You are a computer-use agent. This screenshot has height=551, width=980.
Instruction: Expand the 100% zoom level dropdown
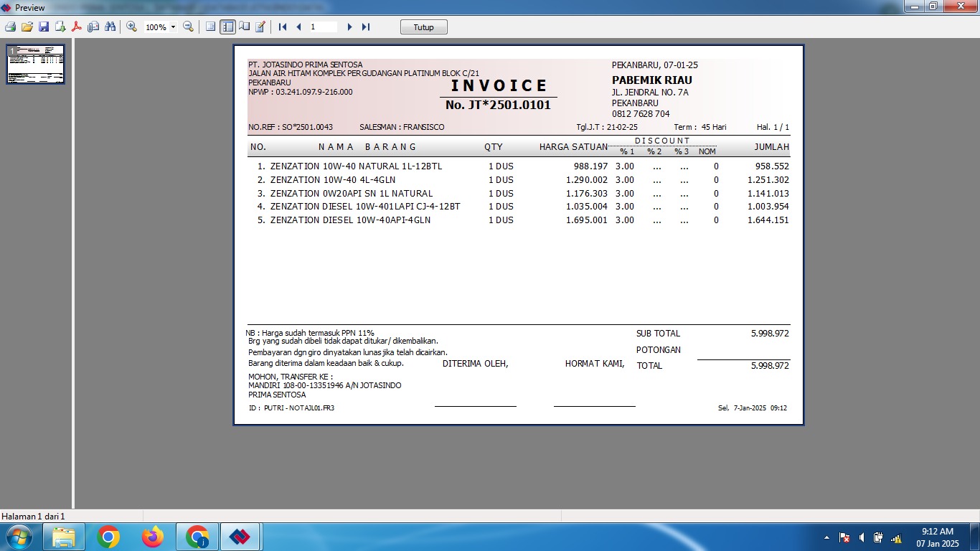(173, 27)
